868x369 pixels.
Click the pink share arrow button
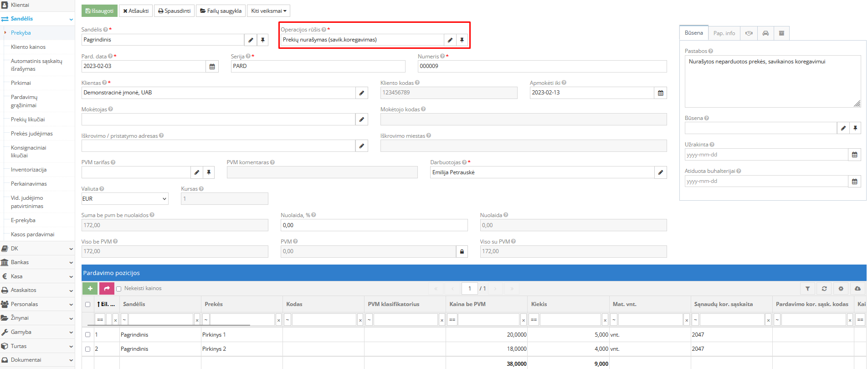click(x=107, y=288)
